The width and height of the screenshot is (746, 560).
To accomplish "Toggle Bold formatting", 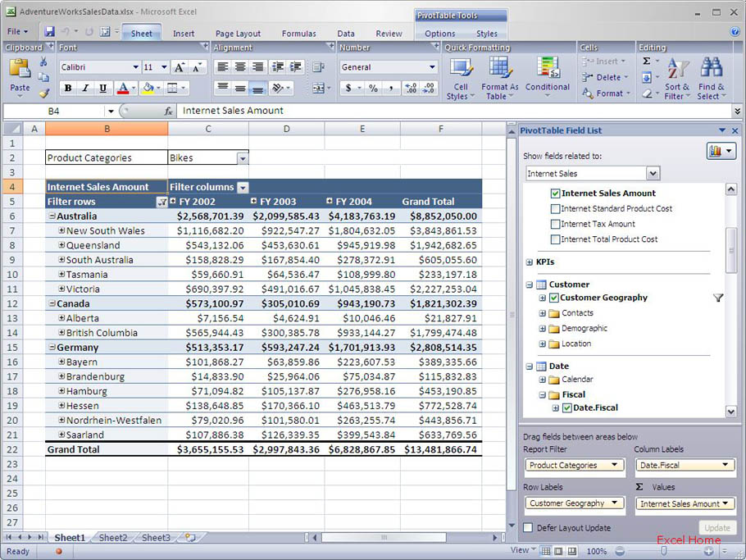I will pos(68,88).
